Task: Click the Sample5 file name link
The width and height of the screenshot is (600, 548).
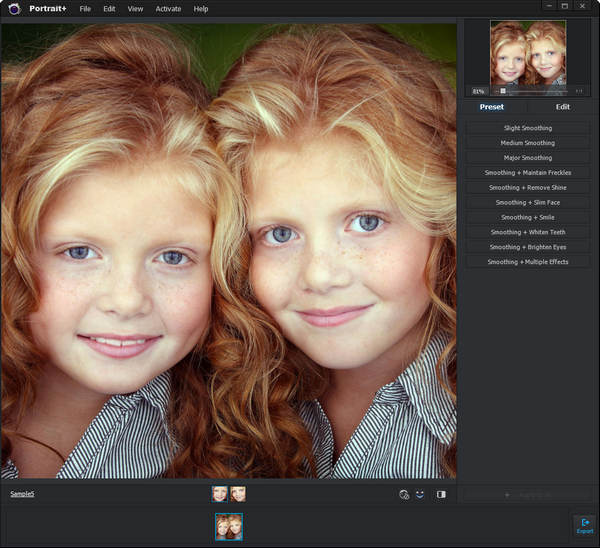Action: coord(22,494)
